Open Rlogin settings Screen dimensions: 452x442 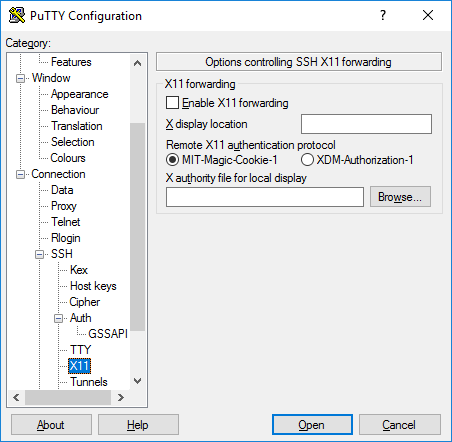tap(66, 238)
